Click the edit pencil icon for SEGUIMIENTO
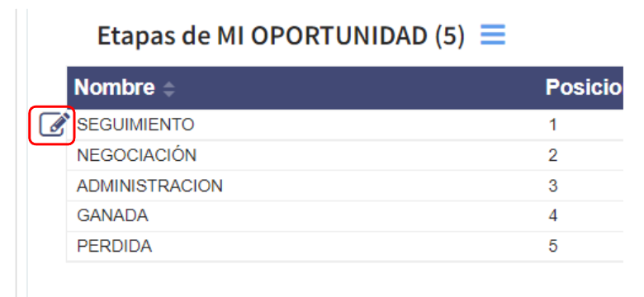This screenshot has width=644, height=297. 54,125
